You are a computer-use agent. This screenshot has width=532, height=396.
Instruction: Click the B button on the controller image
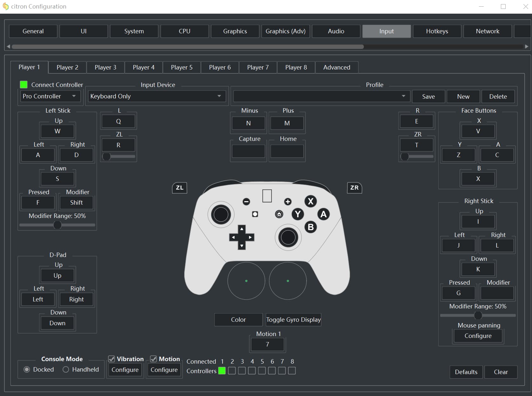tap(311, 227)
